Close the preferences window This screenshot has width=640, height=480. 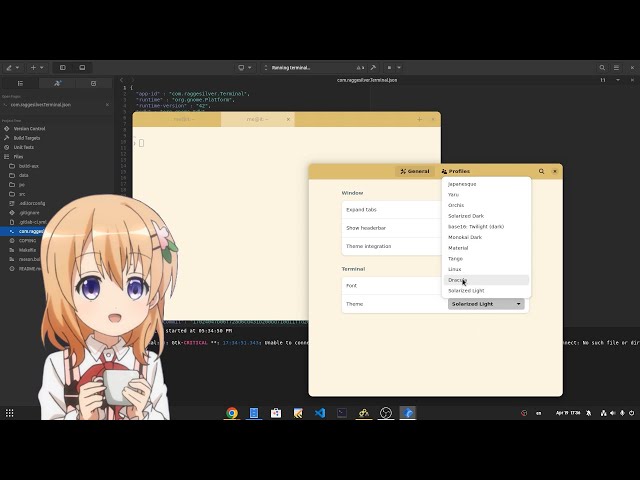(x=555, y=171)
